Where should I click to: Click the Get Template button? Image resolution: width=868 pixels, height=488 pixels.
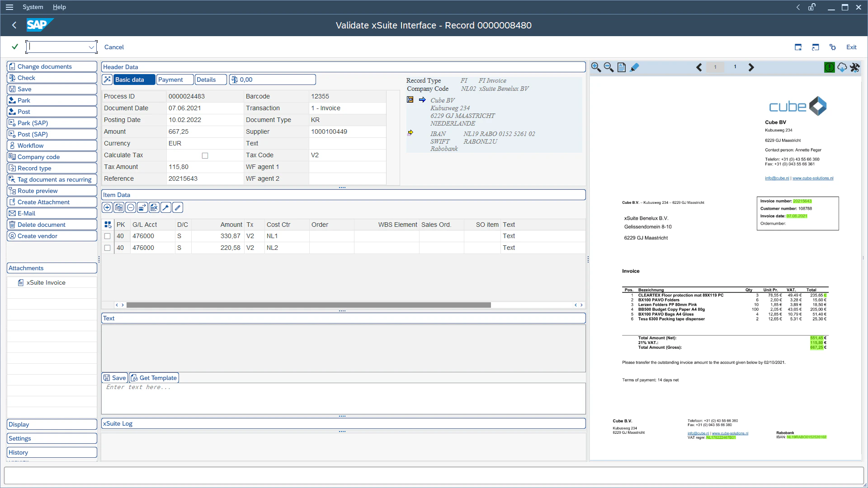click(x=154, y=378)
